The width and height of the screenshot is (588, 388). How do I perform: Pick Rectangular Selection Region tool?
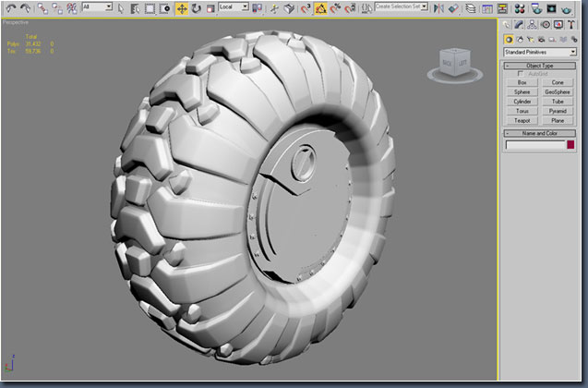point(150,8)
